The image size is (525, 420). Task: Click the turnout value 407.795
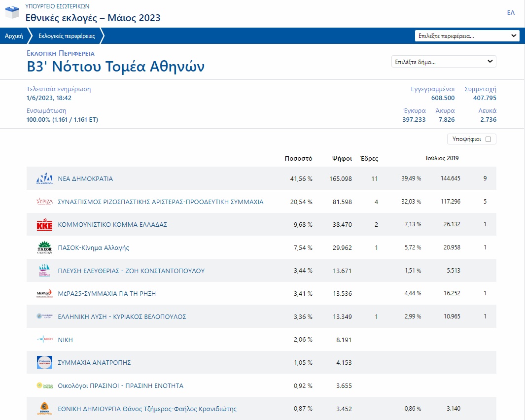485,98
